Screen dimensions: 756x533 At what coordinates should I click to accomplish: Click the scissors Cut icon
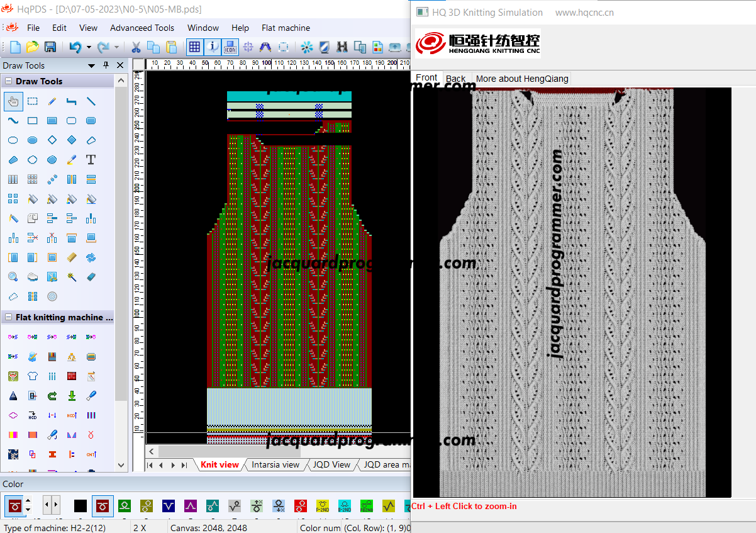pos(135,47)
